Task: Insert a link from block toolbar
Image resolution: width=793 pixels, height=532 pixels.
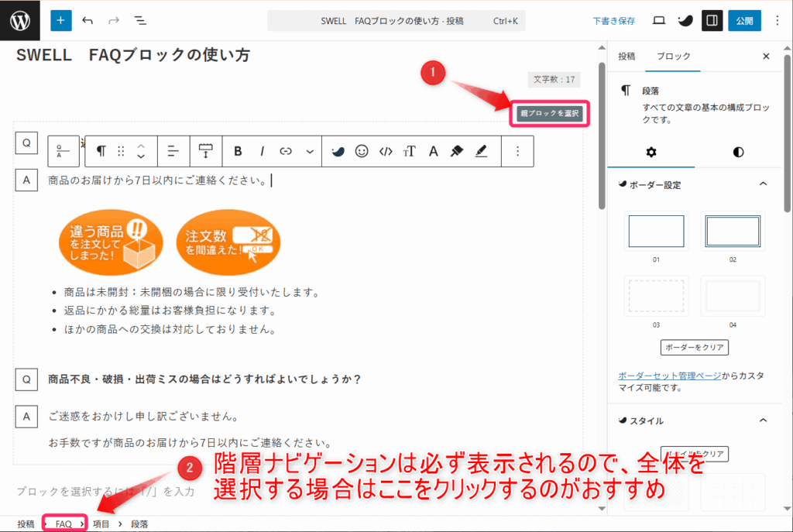Action: point(286,151)
